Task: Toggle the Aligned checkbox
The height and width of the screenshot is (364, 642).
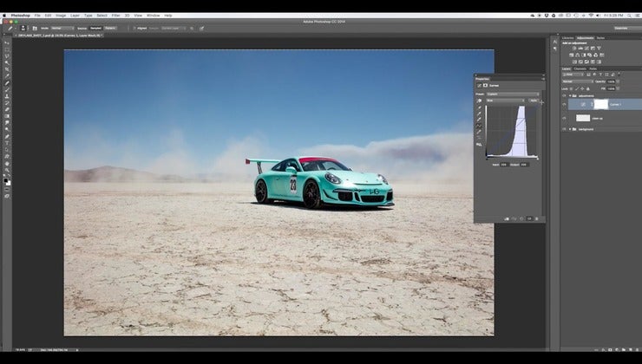Action: [x=134, y=29]
